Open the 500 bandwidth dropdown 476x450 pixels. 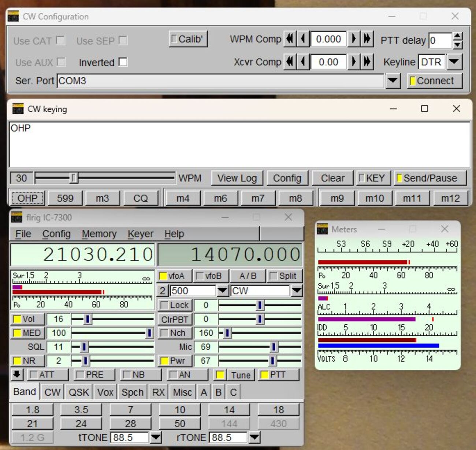pyautogui.click(x=222, y=291)
